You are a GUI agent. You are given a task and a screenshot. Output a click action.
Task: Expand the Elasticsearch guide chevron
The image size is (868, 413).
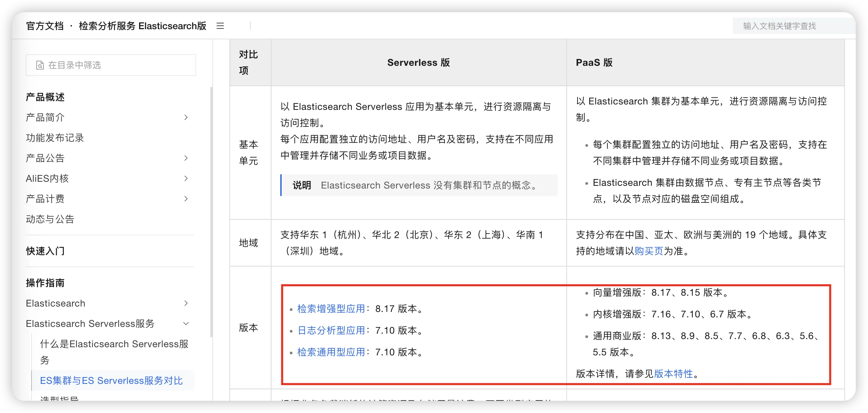point(186,303)
